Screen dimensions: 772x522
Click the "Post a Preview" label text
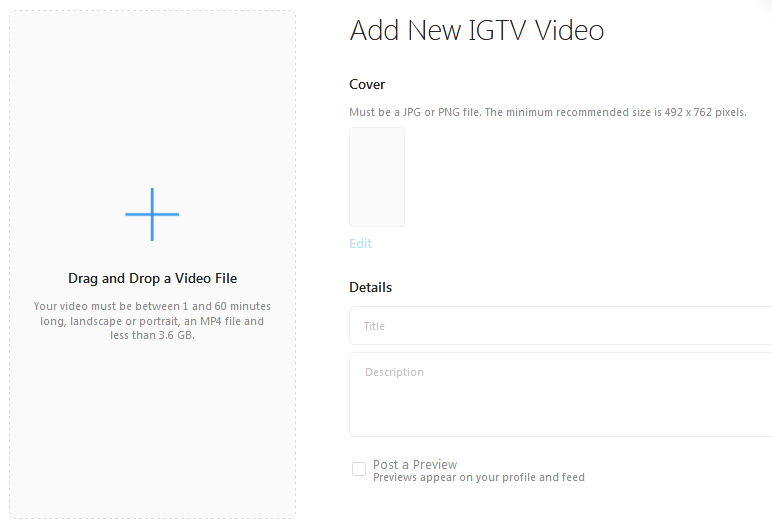[x=415, y=464]
